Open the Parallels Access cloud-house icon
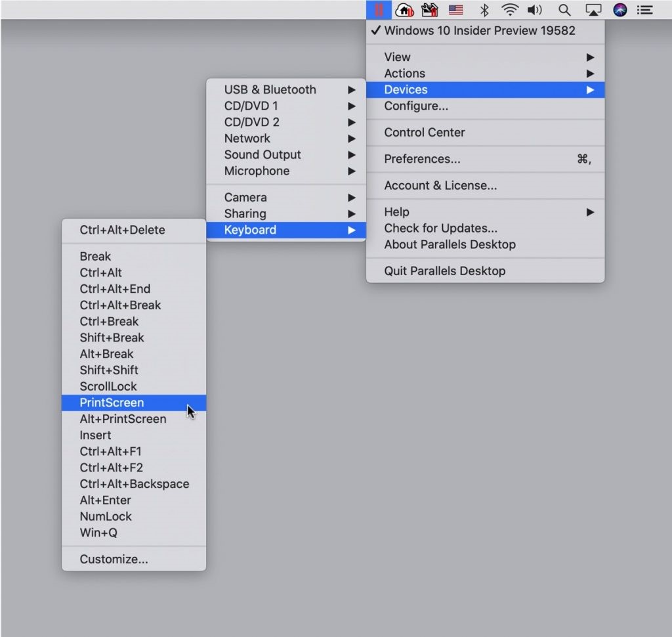The image size is (672, 637). (405, 10)
